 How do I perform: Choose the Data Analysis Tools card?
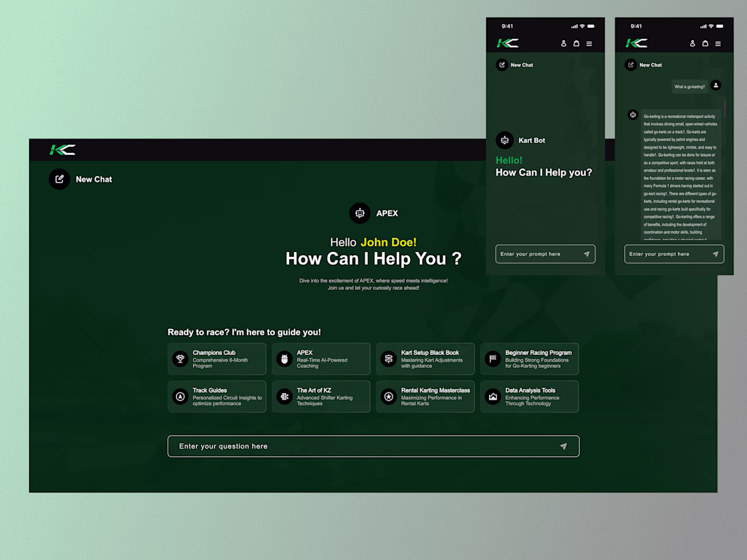coord(530,396)
